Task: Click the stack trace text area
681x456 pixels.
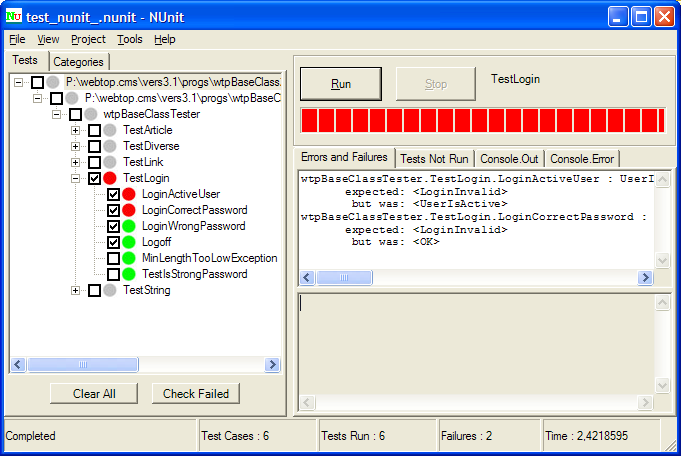Action: coord(476,345)
